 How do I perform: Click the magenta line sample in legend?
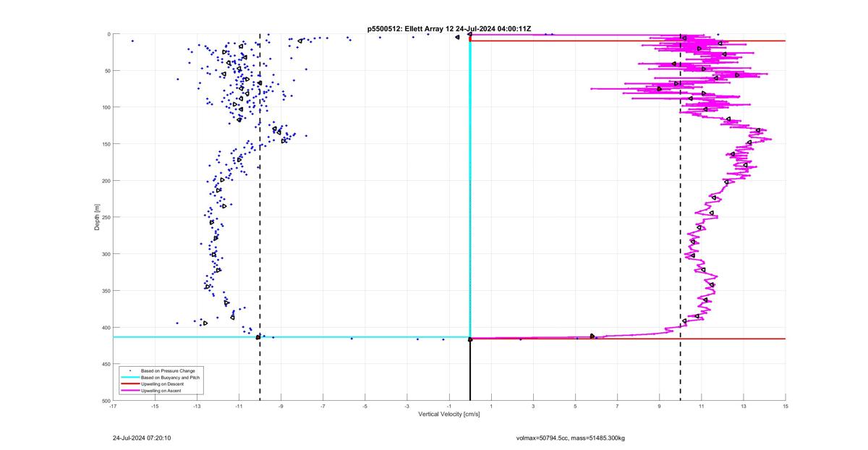129,391
